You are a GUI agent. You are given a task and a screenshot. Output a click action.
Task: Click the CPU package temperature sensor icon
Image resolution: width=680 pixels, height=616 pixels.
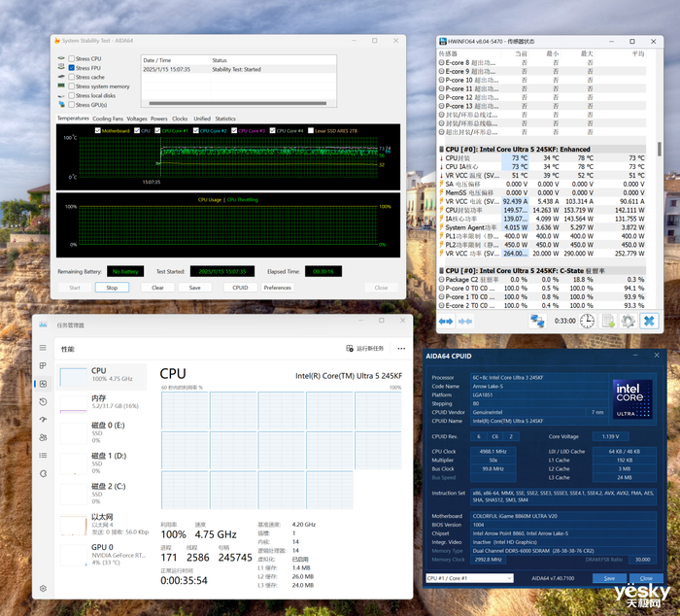tap(441, 158)
